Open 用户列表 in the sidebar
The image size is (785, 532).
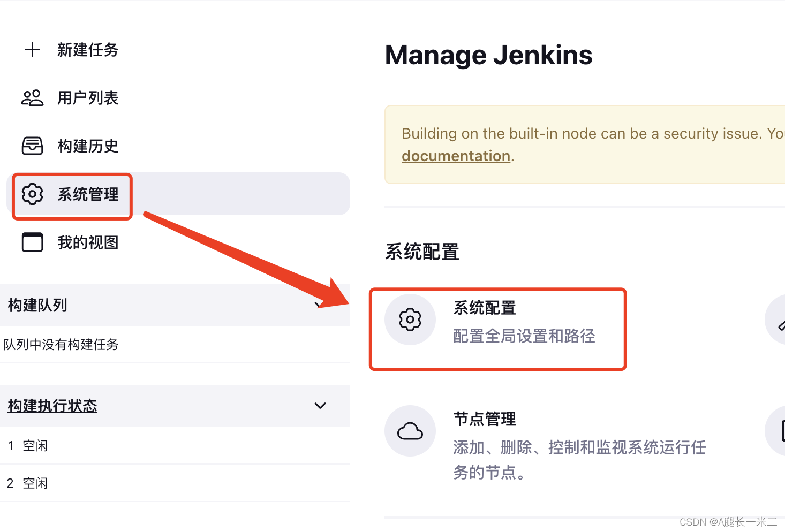click(88, 98)
